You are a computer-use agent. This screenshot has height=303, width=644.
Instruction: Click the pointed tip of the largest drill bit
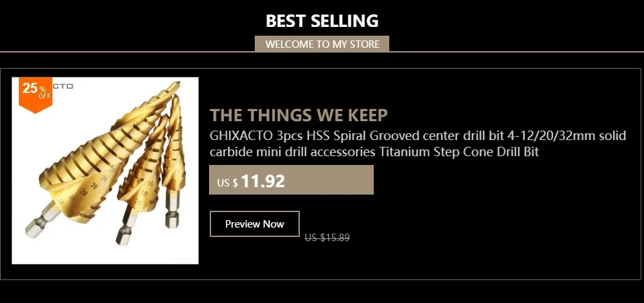point(177,83)
